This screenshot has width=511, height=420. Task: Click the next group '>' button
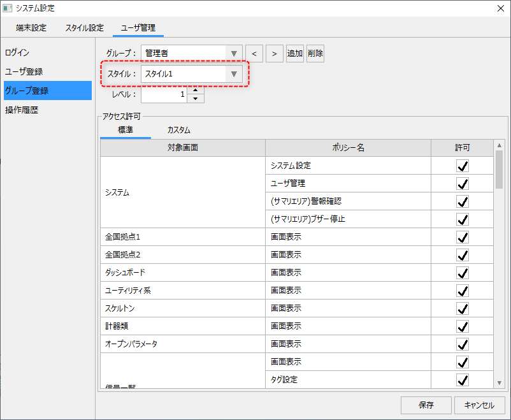tap(275, 54)
